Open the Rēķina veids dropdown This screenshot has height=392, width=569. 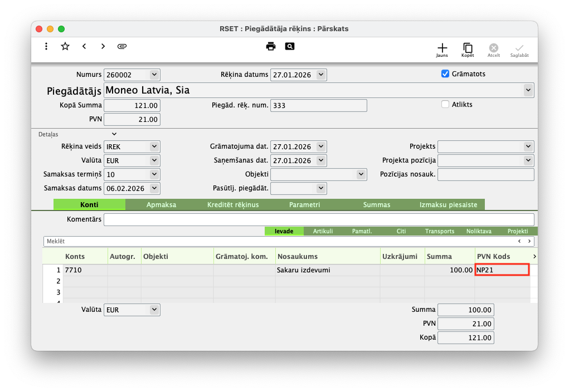pyautogui.click(x=154, y=146)
